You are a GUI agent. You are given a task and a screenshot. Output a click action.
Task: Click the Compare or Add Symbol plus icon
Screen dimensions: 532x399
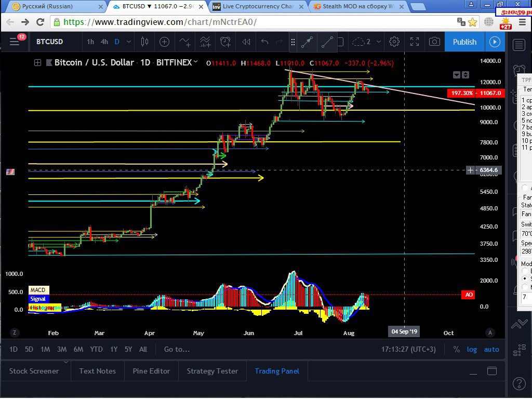pos(164,42)
